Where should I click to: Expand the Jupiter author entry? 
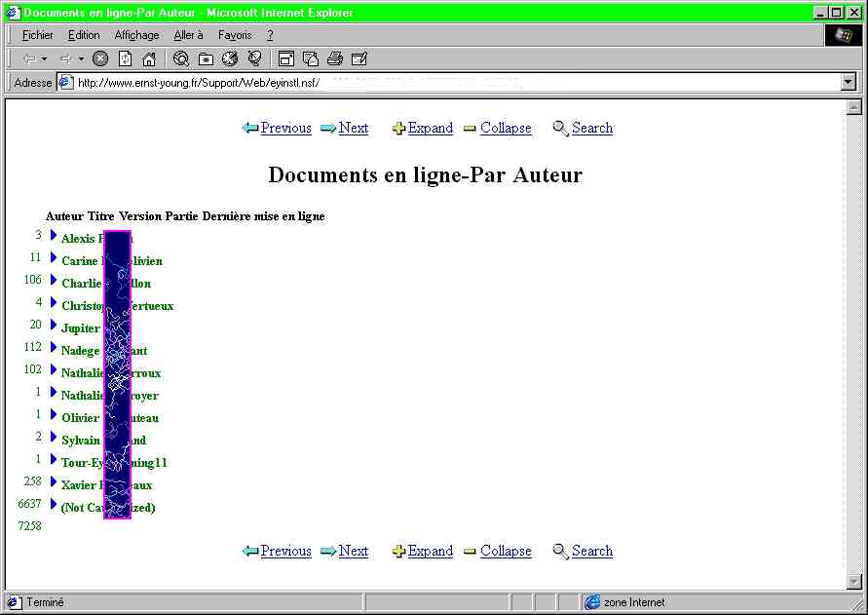[54, 325]
